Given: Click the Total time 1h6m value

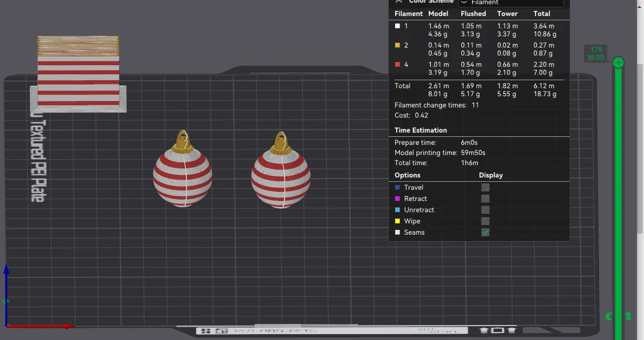Looking at the screenshot, I should pos(469,163).
